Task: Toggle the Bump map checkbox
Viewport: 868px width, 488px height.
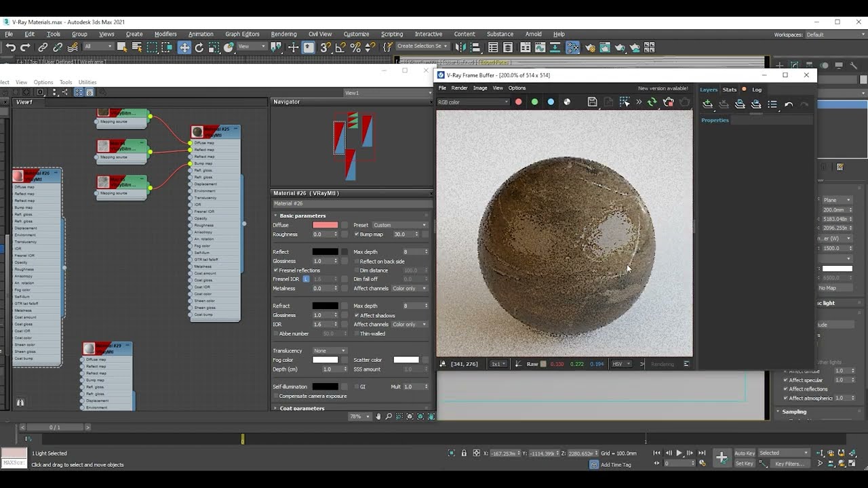Action: pyautogui.click(x=357, y=235)
